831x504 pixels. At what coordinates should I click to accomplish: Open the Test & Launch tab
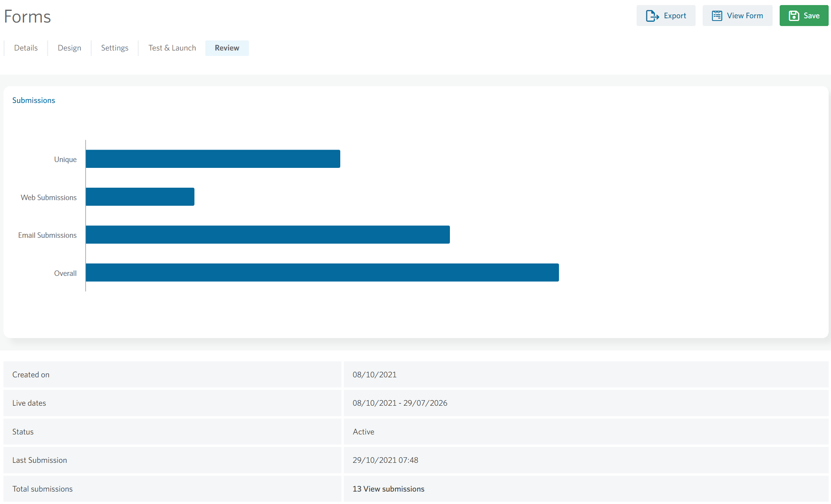tap(172, 48)
